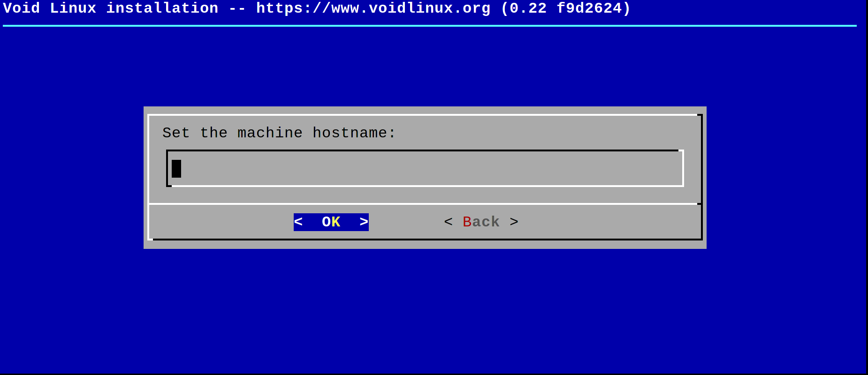Click the left angle bracket of OK
The width and height of the screenshot is (868, 375).
click(298, 222)
